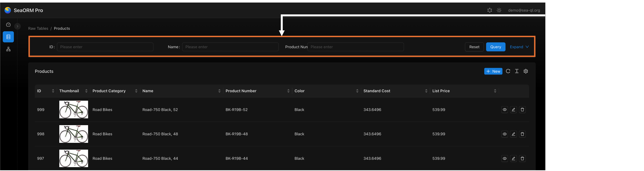This screenshot has height=171, width=644.
Task: Open the demo@sea-ql.org account menu
Action: [524, 10]
